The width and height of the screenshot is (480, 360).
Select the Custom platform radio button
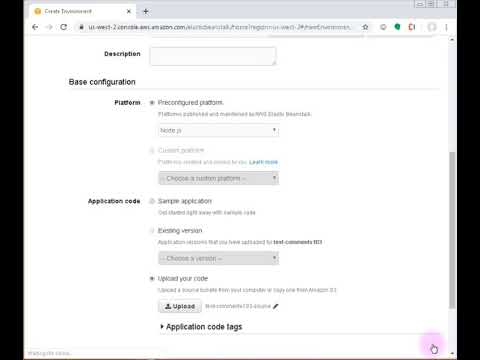(152, 151)
